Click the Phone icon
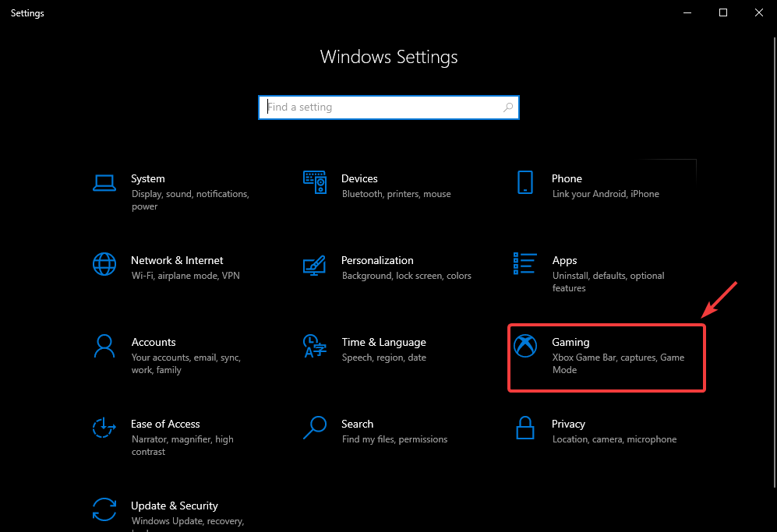Screen dimensions: 777x532 point(525,182)
